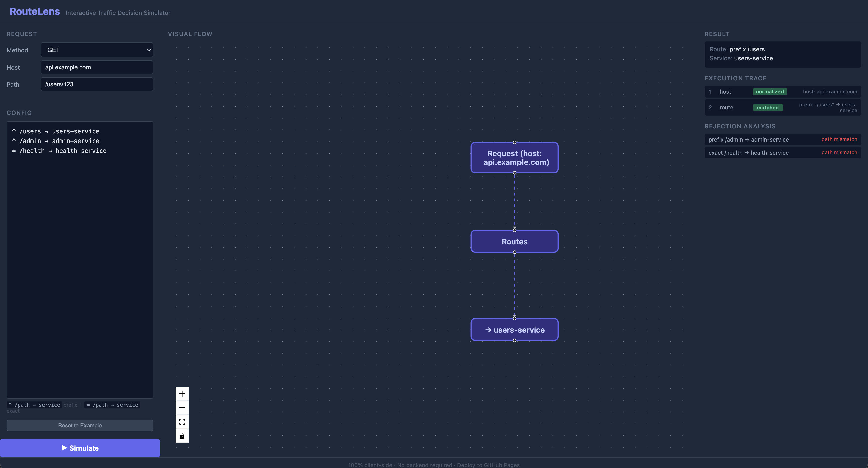Click the Path input field

pos(97,84)
